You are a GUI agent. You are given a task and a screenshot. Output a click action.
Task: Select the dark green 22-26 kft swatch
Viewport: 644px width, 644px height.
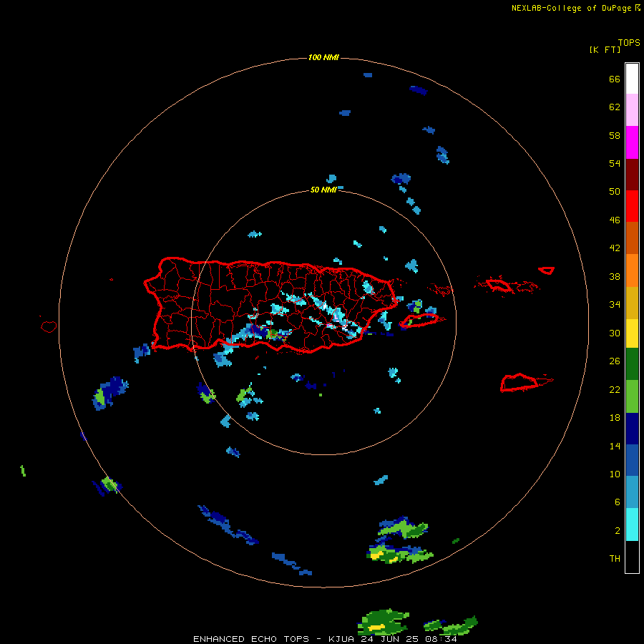(x=632, y=364)
